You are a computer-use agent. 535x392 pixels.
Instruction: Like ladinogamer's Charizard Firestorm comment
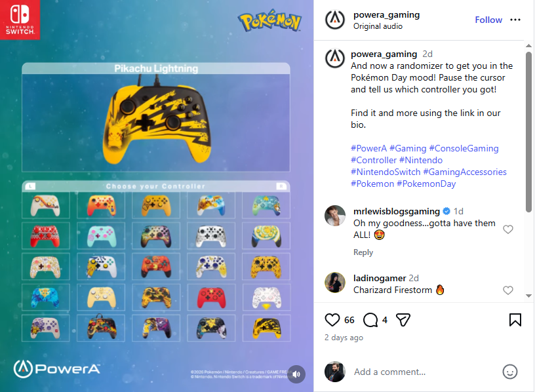point(508,290)
